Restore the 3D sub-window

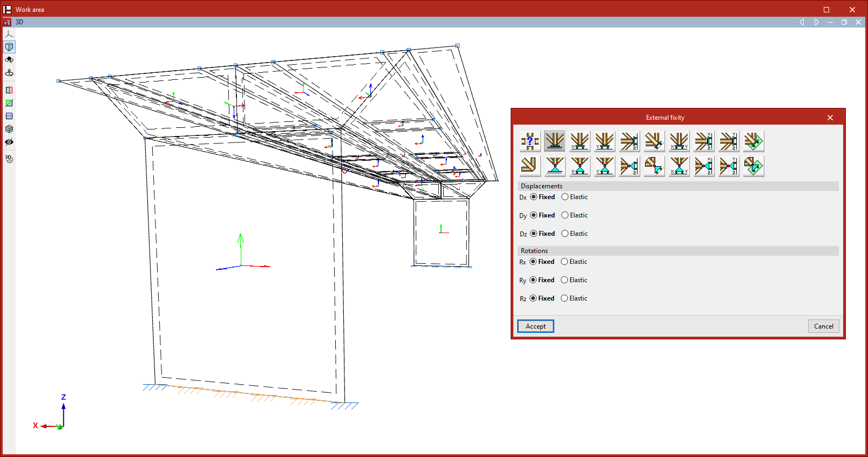(x=844, y=22)
